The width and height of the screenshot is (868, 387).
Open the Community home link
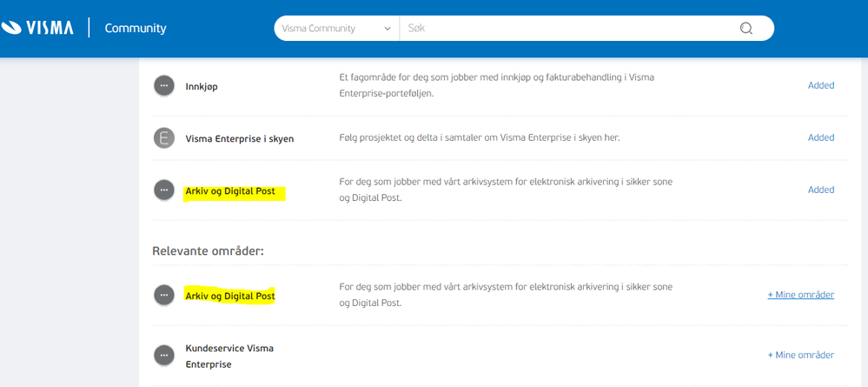[x=135, y=29]
